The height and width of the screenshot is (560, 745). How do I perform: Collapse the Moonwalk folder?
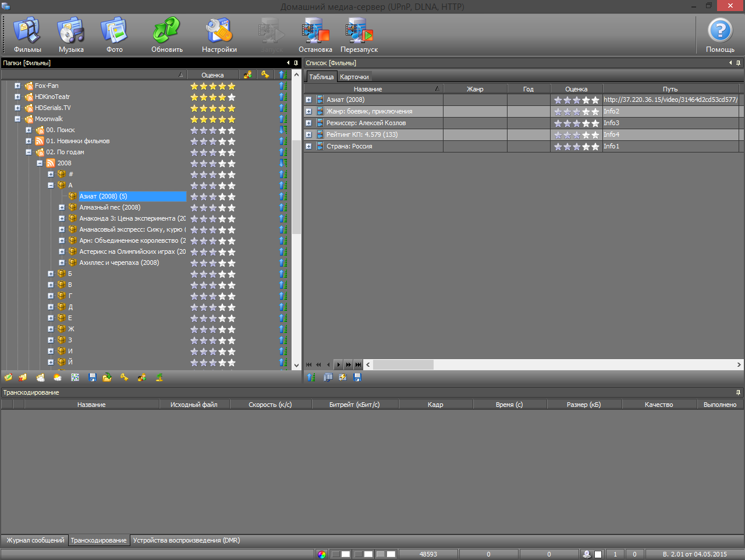[17, 119]
